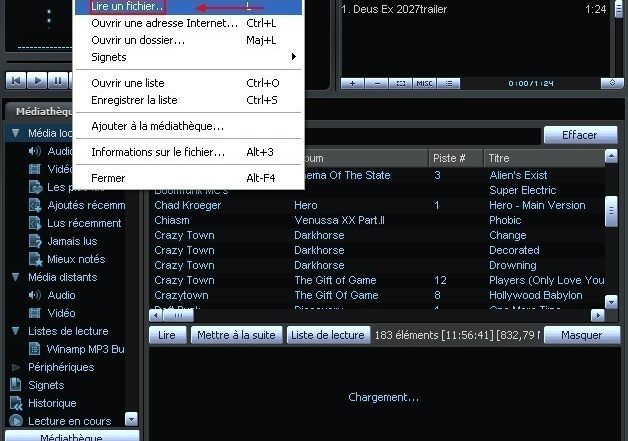Click the minus icon to remove playlist items

pyautogui.click(x=376, y=83)
